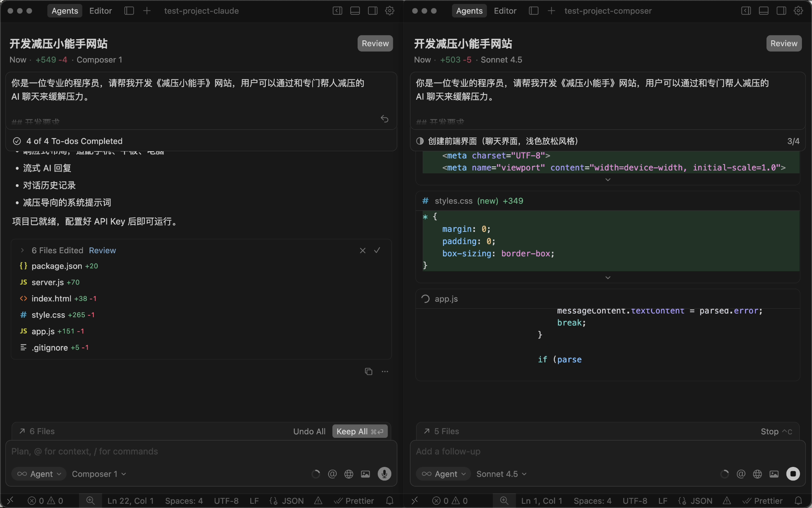Click the microphone voice input icon
Image resolution: width=812 pixels, height=508 pixels.
384,473
